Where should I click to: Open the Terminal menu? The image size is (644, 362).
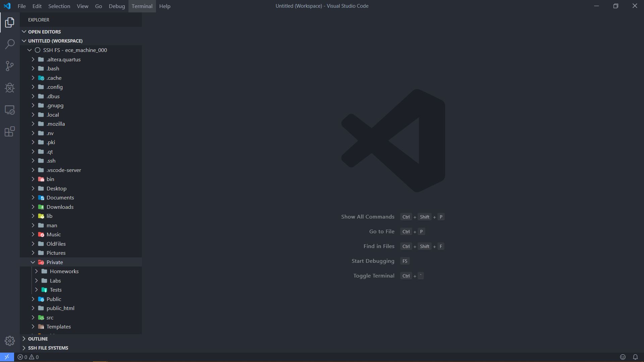tap(142, 6)
